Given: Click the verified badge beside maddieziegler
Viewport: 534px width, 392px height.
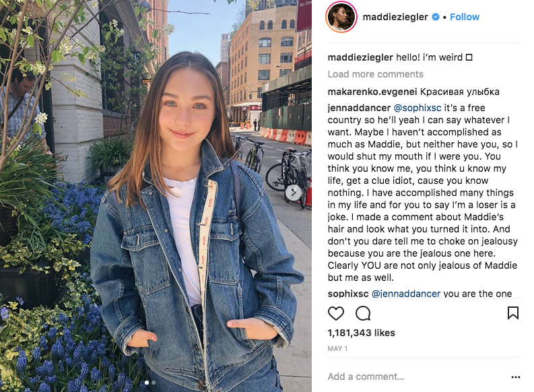Looking at the screenshot, I should pos(436,17).
